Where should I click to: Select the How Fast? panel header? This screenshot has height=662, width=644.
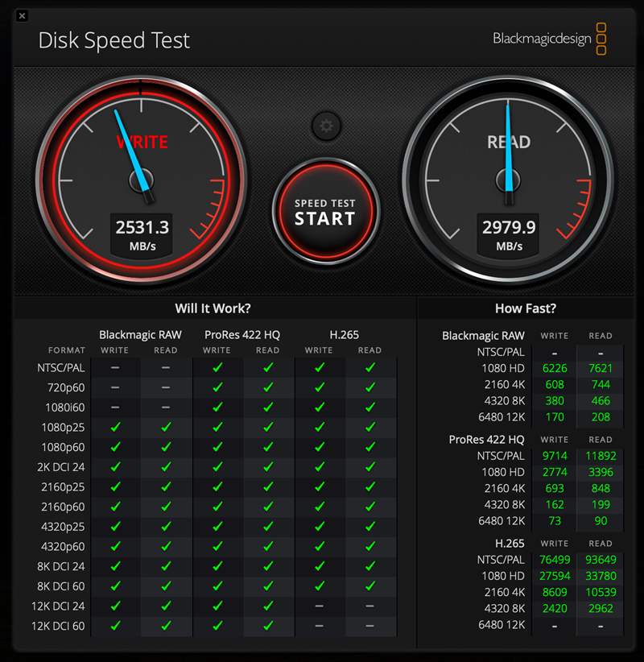coord(525,308)
